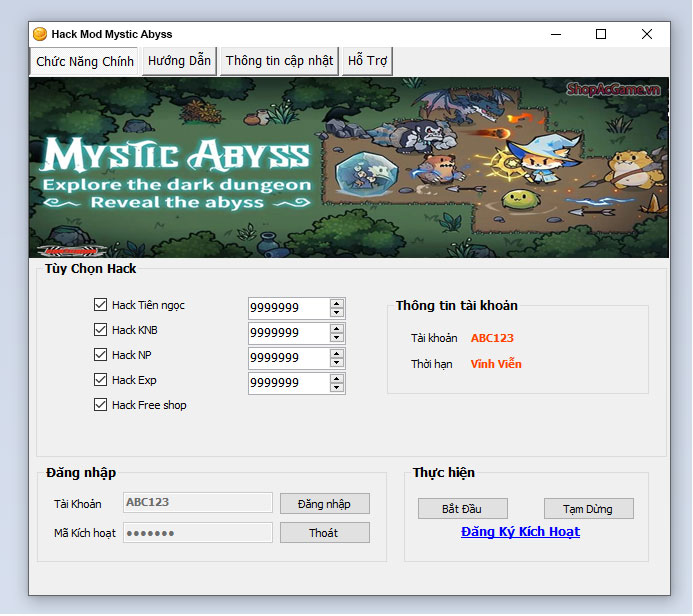693x616 pixels.
Task: Open the Hướng Dẫn tab
Action: (179, 61)
